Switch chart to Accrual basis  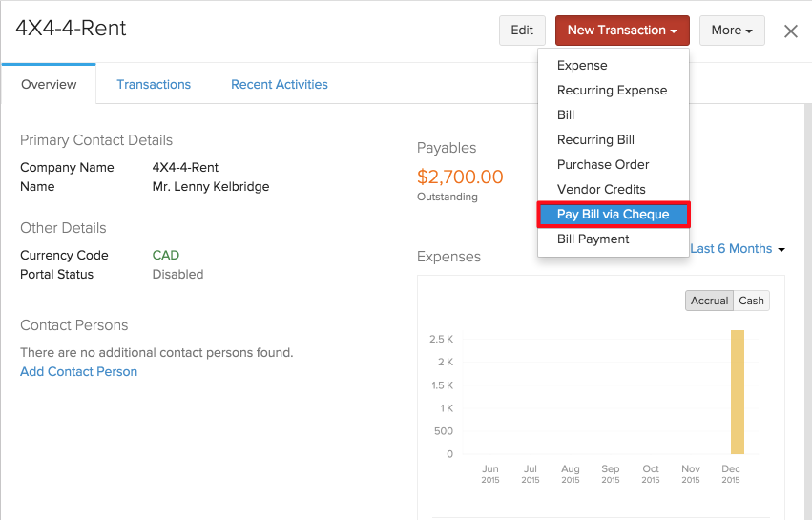pos(709,301)
